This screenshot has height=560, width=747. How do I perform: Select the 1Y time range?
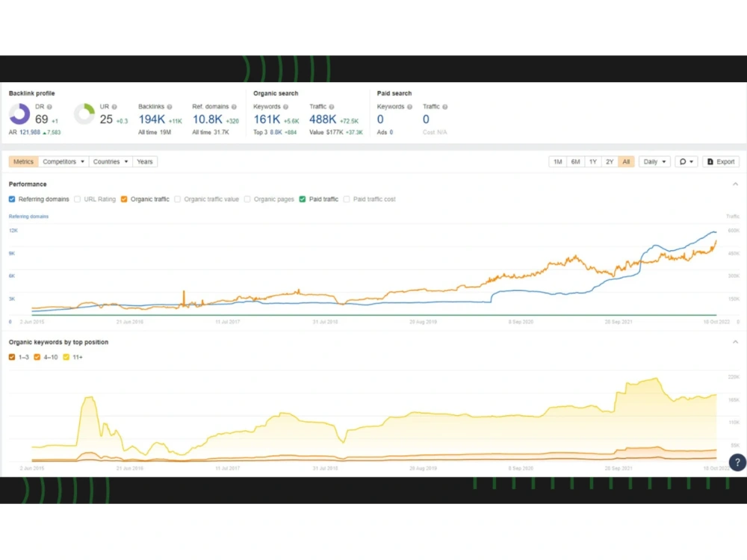click(592, 162)
